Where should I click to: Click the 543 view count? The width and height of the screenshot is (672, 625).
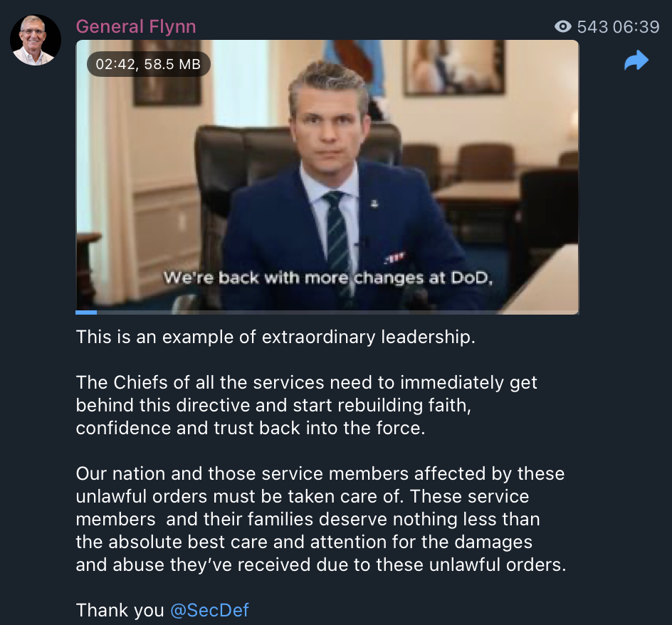click(x=592, y=26)
